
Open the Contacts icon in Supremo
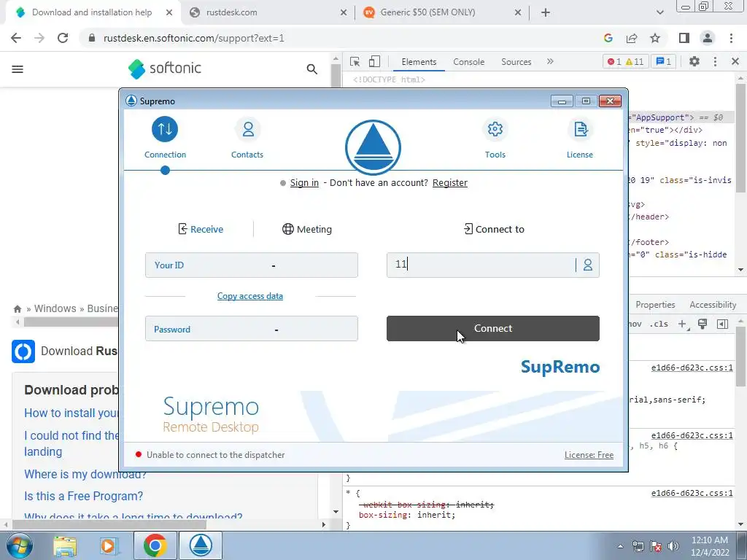(248, 129)
